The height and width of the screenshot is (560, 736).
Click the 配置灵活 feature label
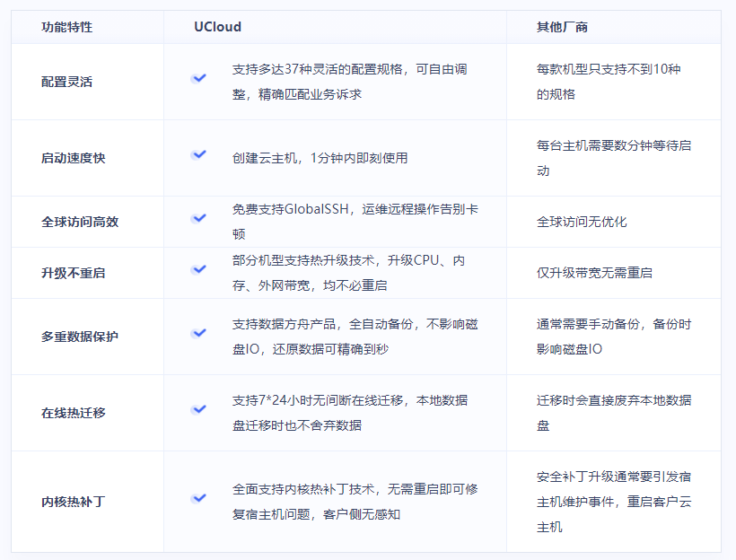[67, 82]
